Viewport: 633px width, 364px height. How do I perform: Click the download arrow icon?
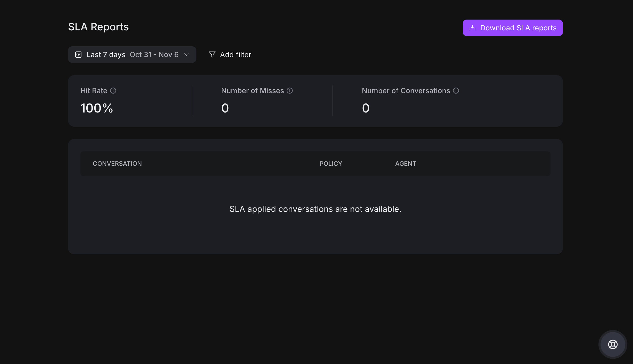[x=472, y=28]
